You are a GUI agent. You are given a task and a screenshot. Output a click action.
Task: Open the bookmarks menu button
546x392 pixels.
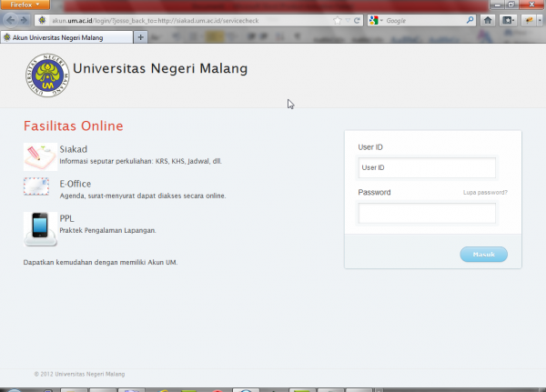coord(508,21)
